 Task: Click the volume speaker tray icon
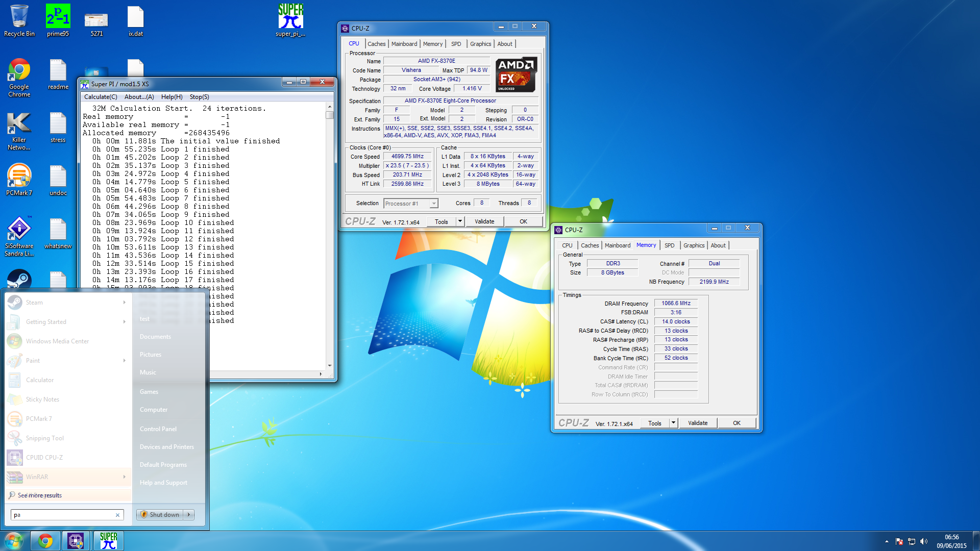(924, 541)
